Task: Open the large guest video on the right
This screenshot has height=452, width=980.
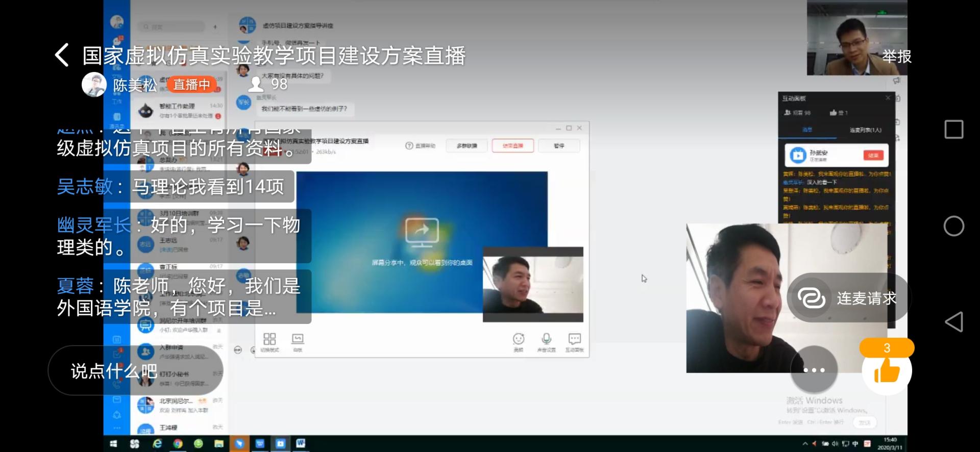Action: (x=788, y=298)
